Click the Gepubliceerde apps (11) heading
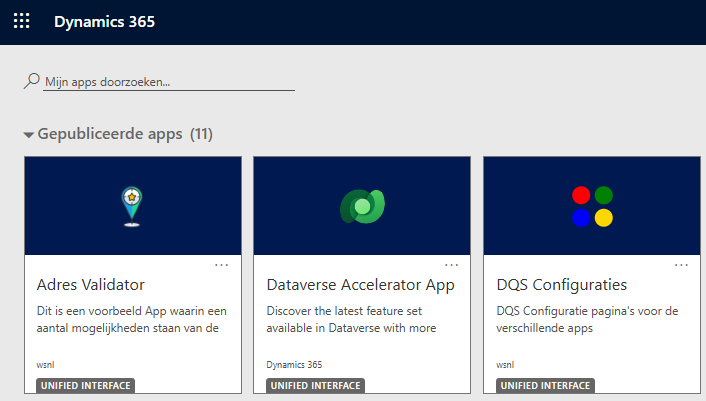The image size is (706, 401). 125,134
